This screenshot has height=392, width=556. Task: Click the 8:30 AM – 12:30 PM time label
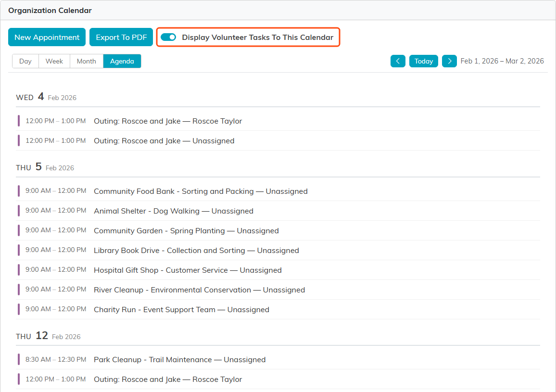pyautogui.click(x=56, y=359)
